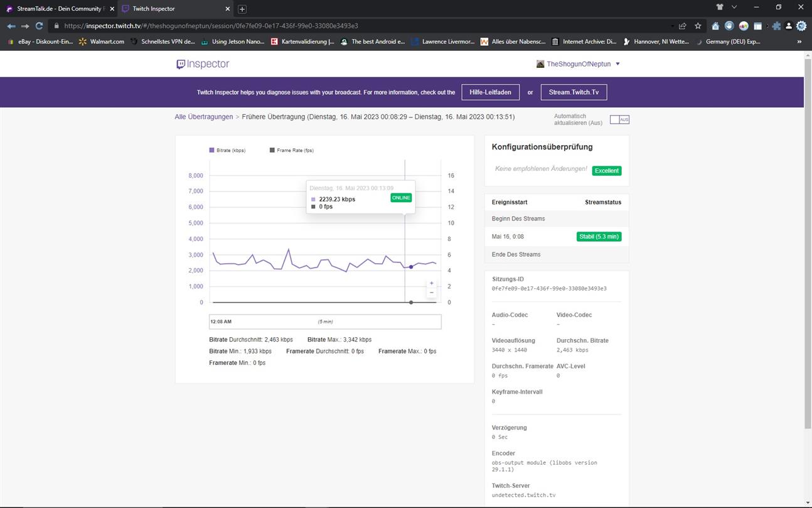
Task: Open the browser extensions puzzle icon
Action: (x=776, y=26)
